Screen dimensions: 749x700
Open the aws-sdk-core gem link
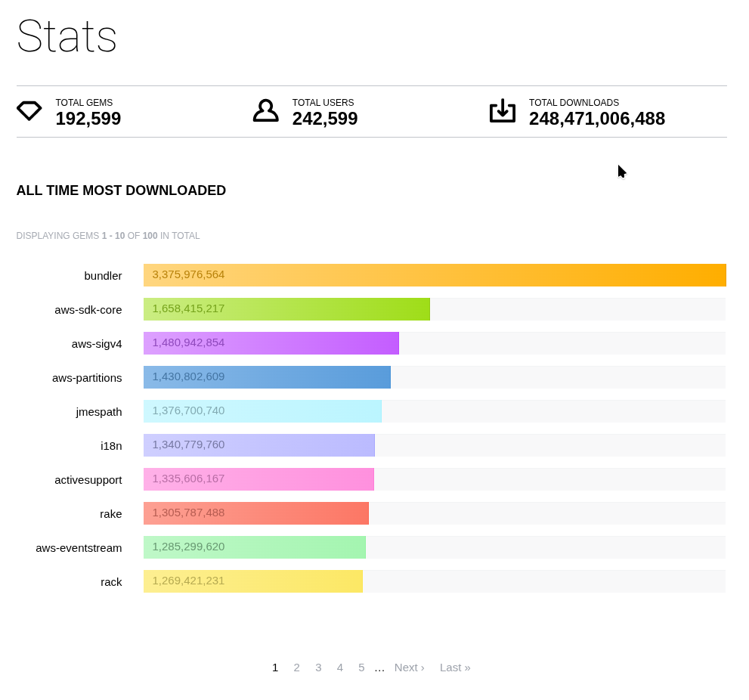click(88, 310)
